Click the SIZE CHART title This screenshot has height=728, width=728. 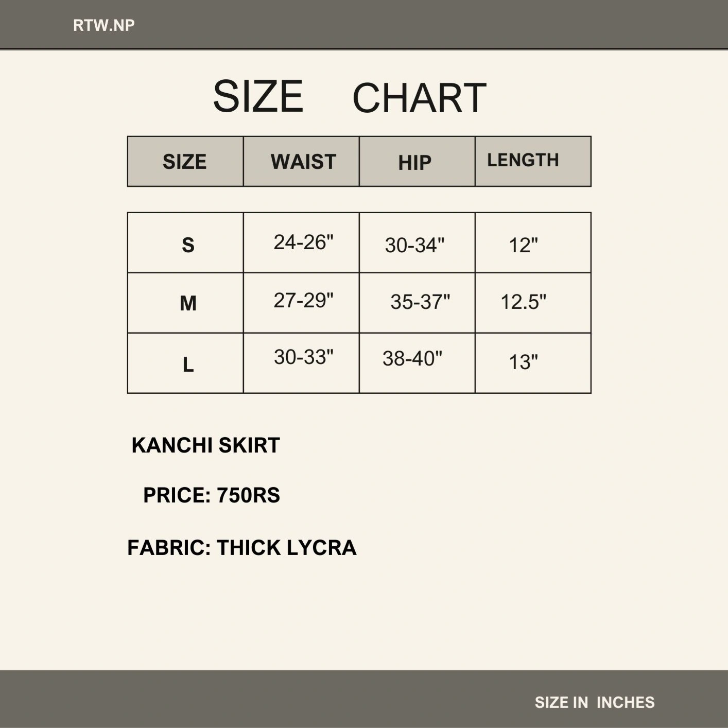point(350,97)
